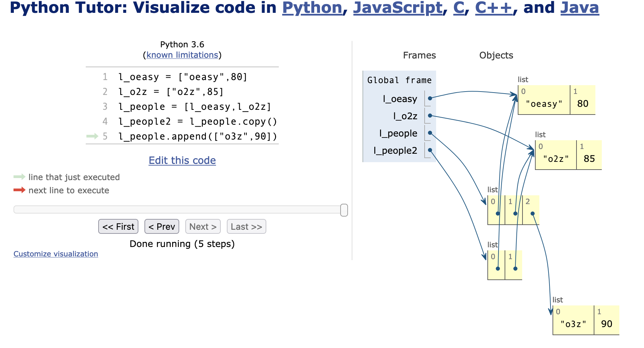Open Customize visualization link

pyautogui.click(x=56, y=254)
